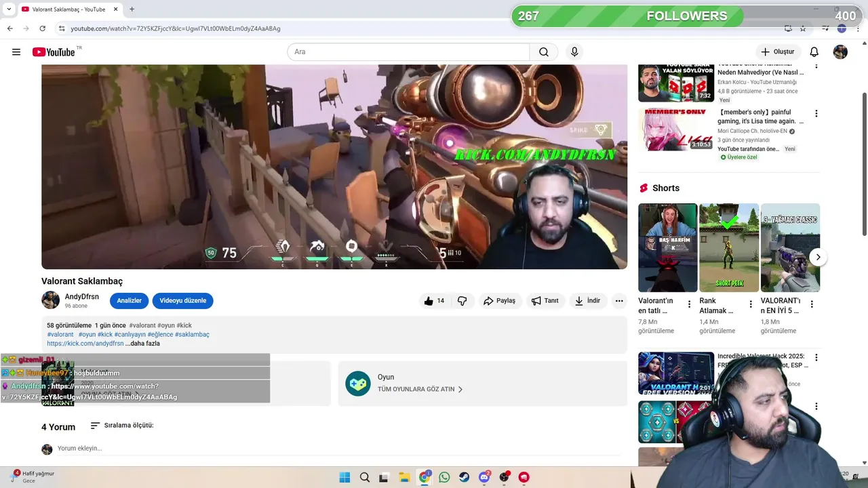Open more actions for the video
868x488 pixels.
click(x=619, y=301)
